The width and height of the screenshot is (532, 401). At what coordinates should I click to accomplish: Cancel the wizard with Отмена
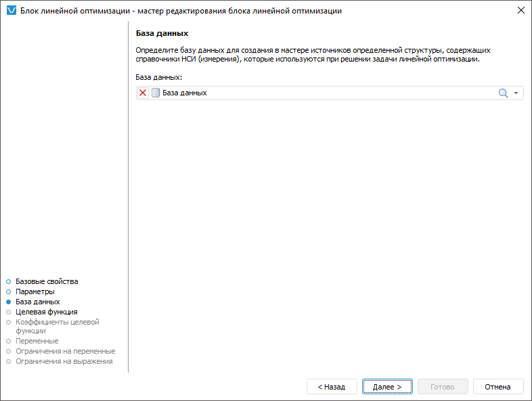click(x=498, y=387)
